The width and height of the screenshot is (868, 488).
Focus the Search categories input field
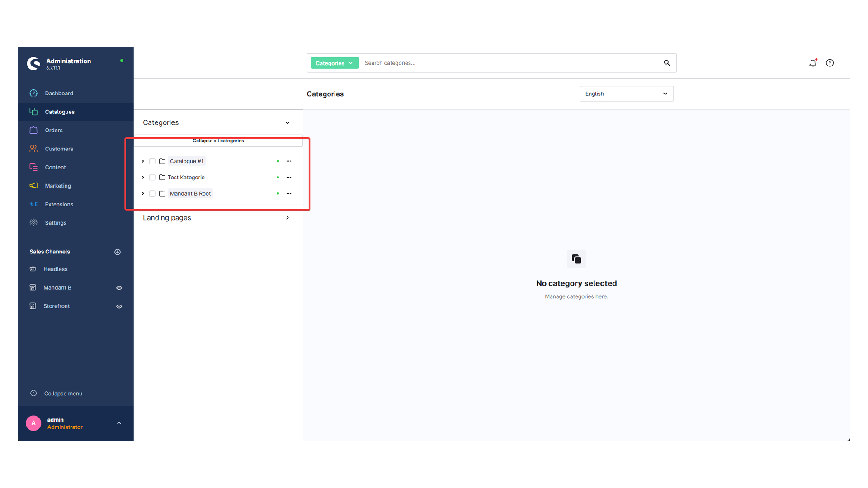pos(511,63)
